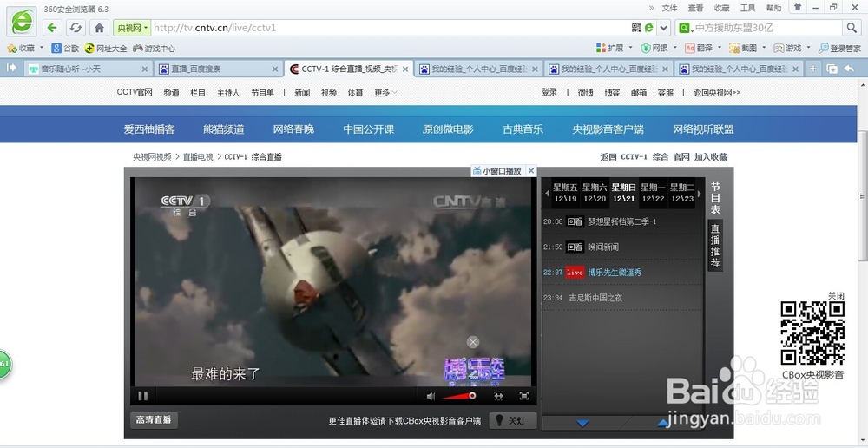Click 加入收藏 link
Screen dimensions: 868x448
711,157
